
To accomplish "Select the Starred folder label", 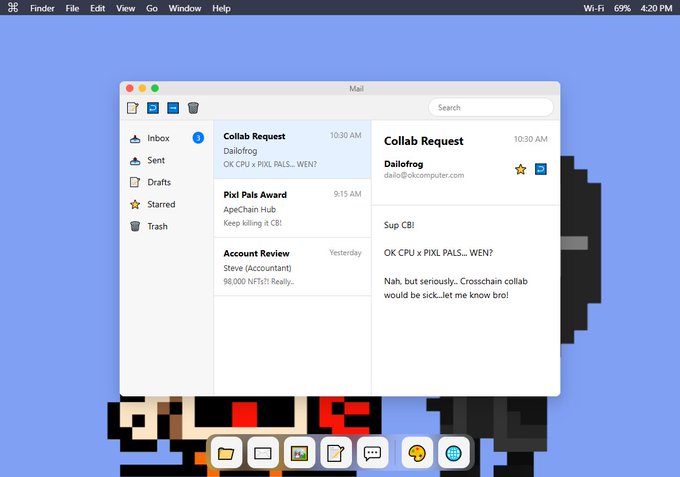I will [x=161, y=204].
